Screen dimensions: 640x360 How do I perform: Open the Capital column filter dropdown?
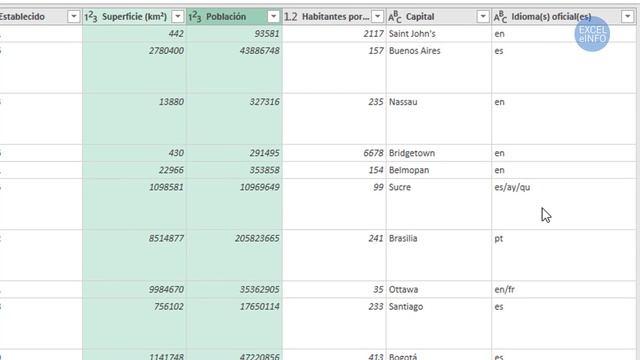(x=483, y=17)
